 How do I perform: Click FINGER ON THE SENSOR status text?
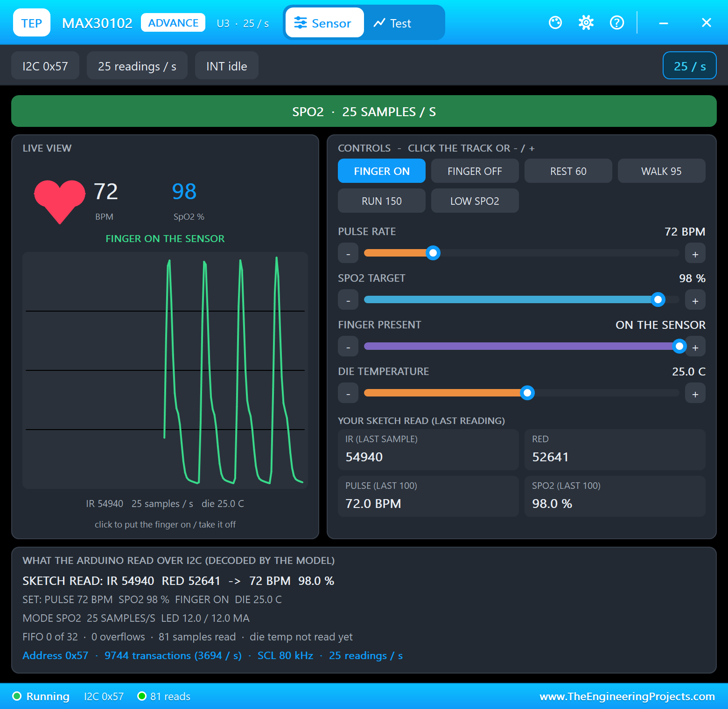point(165,238)
